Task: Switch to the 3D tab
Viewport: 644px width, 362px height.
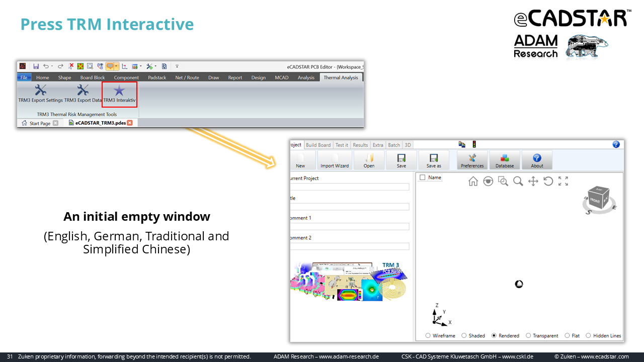Action: pos(408,145)
